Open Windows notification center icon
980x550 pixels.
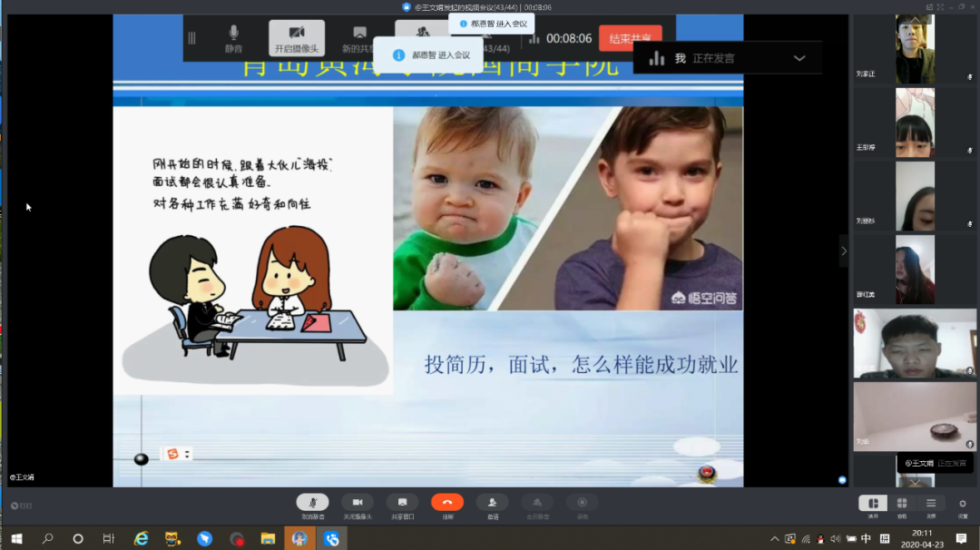pyautogui.click(x=962, y=539)
